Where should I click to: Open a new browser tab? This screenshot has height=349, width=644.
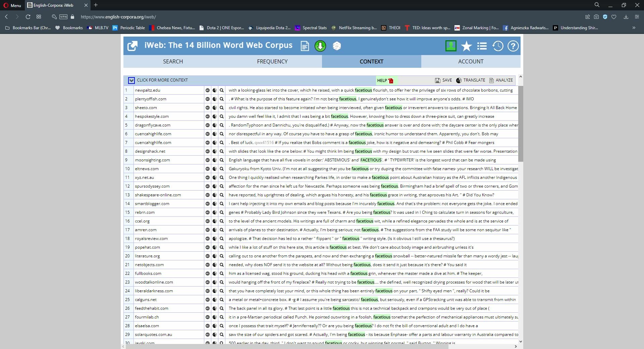pyautogui.click(x=96, y=5)
